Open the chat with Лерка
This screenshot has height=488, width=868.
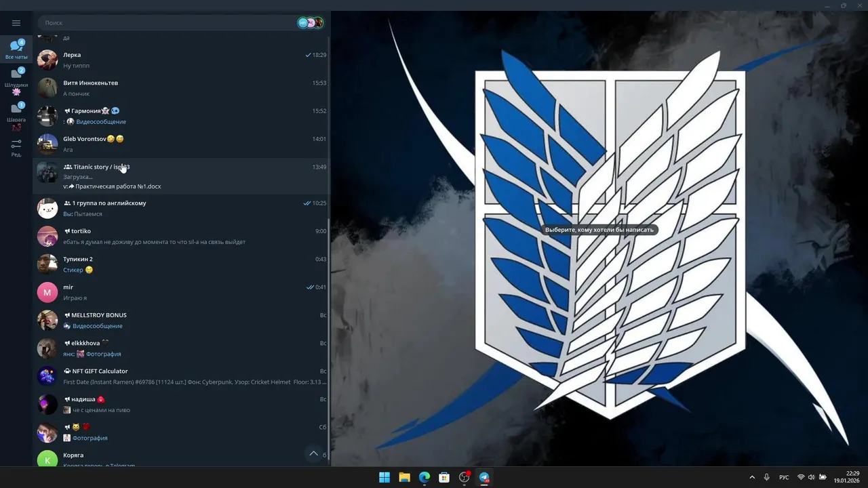(181, 60)
